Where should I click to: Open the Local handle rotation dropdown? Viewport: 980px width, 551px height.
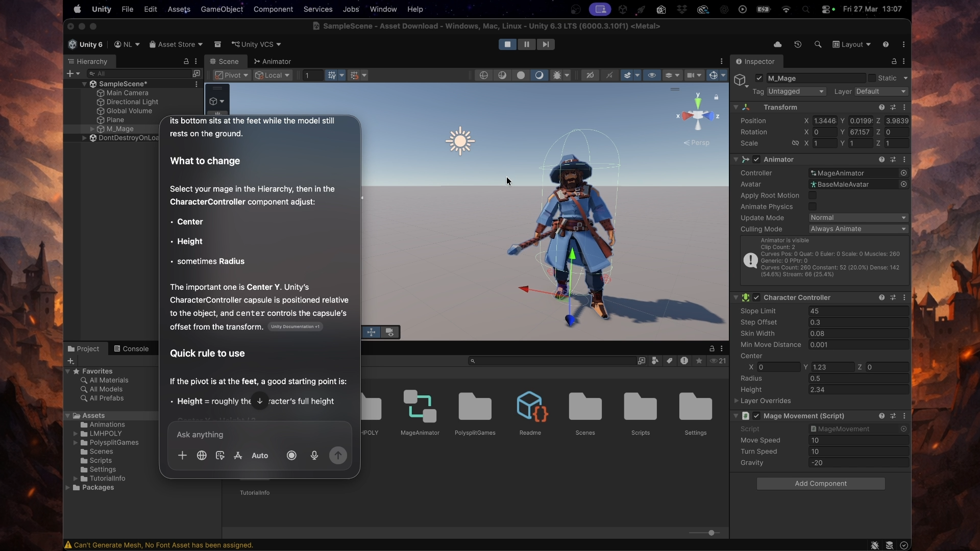pyautogui.click(x=273, y=75)
